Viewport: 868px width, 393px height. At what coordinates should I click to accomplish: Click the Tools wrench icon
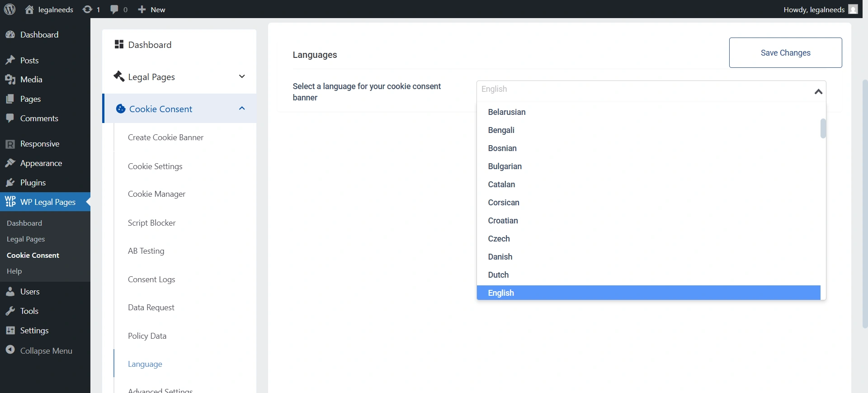tap(10, 311)
